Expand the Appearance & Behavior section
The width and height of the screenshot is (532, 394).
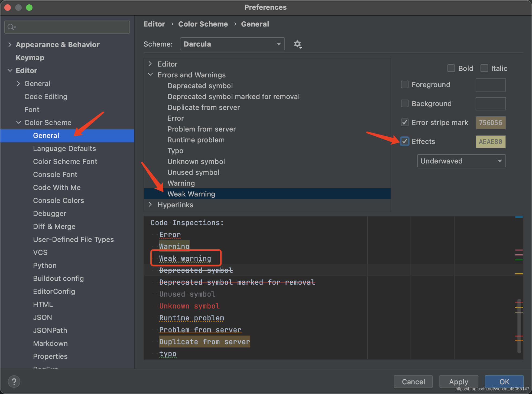[10, 45]
